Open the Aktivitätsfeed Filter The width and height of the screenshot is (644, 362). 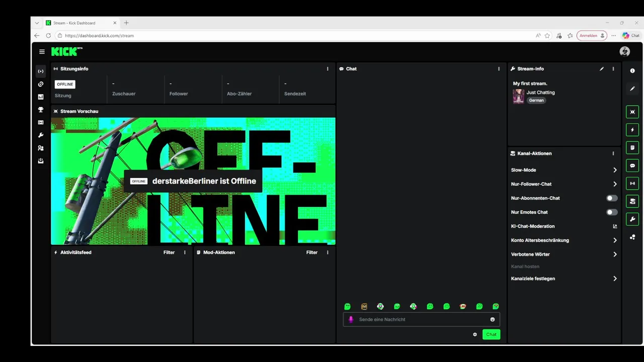pos(169,252)
